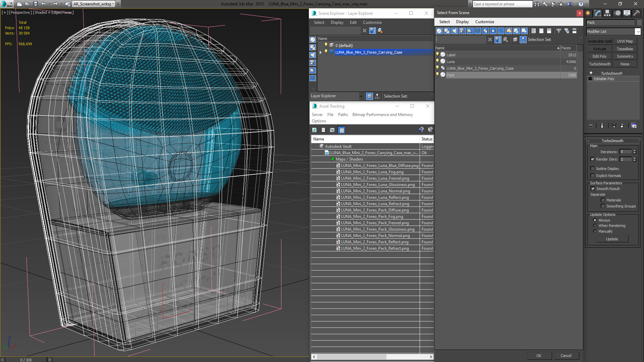Click the binoculars search icon in title bar
Viewport: 644px width, 362px height.
pyautogui.click(x=537, y=4)
